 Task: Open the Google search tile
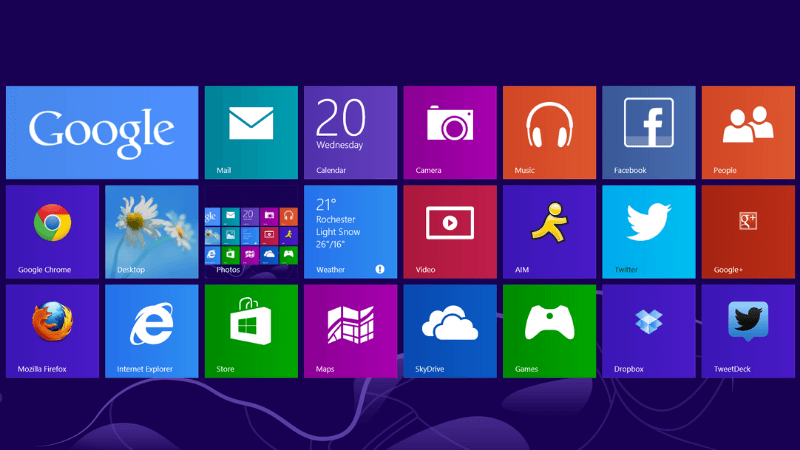point(102,133)
